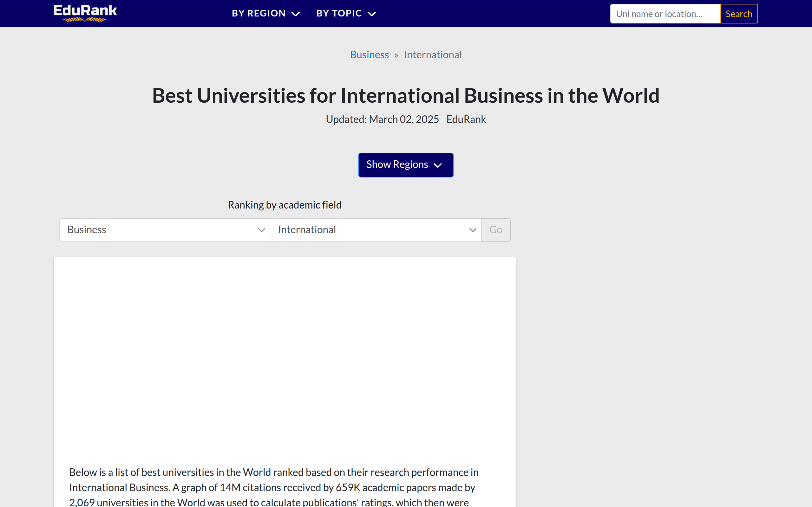Click the By Topic chevron arrow
This screenshot has height=507, width=812.
coord(372,14)
